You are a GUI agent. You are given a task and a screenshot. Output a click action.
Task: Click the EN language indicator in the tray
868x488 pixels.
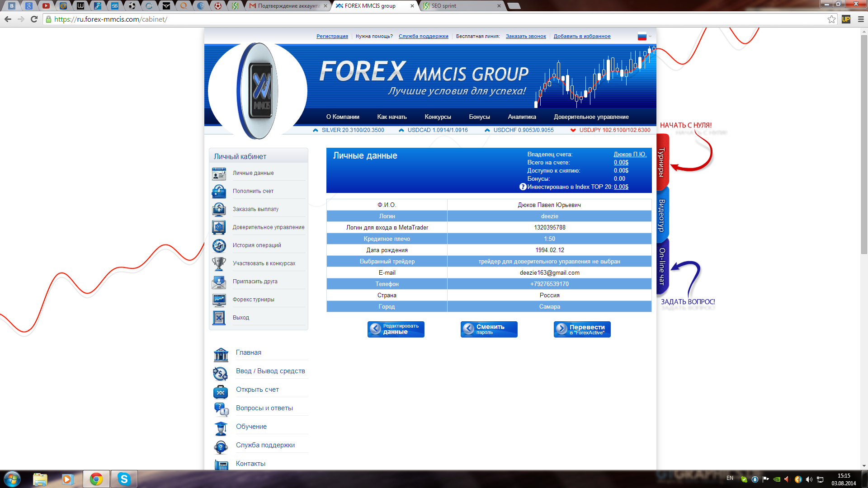pyautogui.click(x=730, y=478)
